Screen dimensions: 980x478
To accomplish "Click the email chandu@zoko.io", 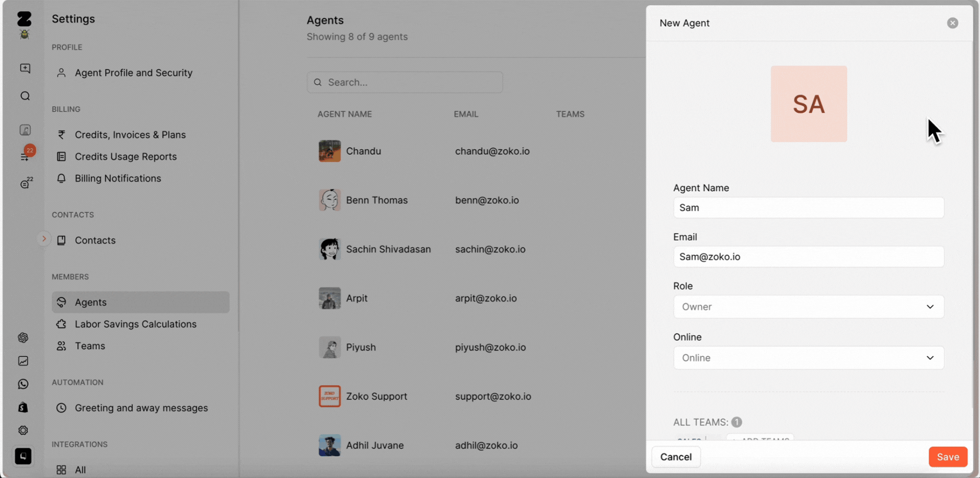I will (492, 151).
